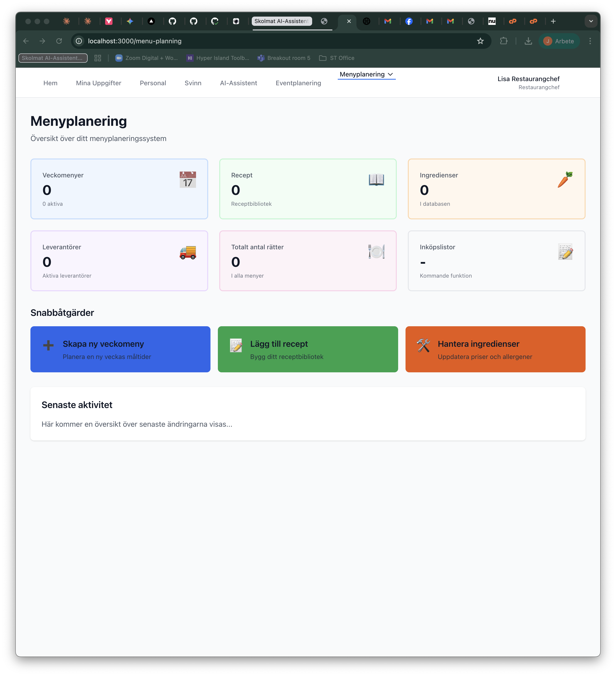The width and height of the screenshot is (616, 676).
Task: Click the open book icon on Recept card
Action: tap(376, 180)
